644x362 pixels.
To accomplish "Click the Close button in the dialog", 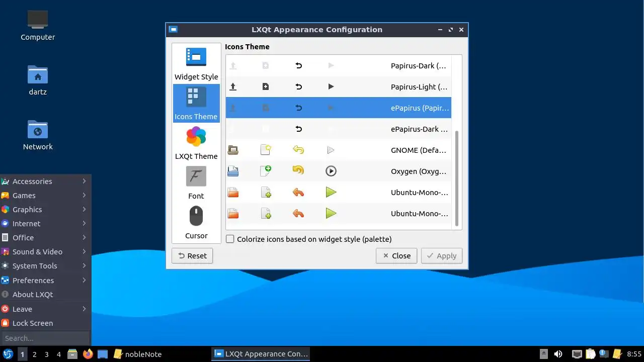I will [x=396, y=255].
